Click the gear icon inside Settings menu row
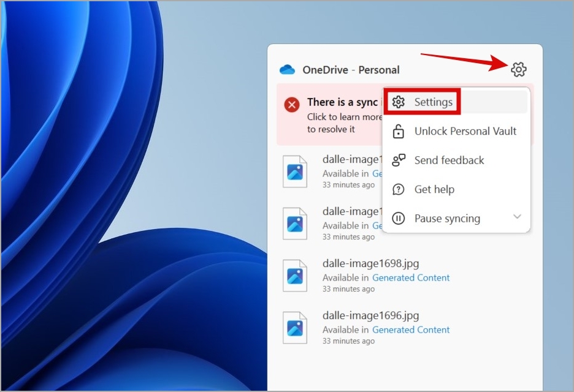Screen dimensions: 574x392 (398, 102)
